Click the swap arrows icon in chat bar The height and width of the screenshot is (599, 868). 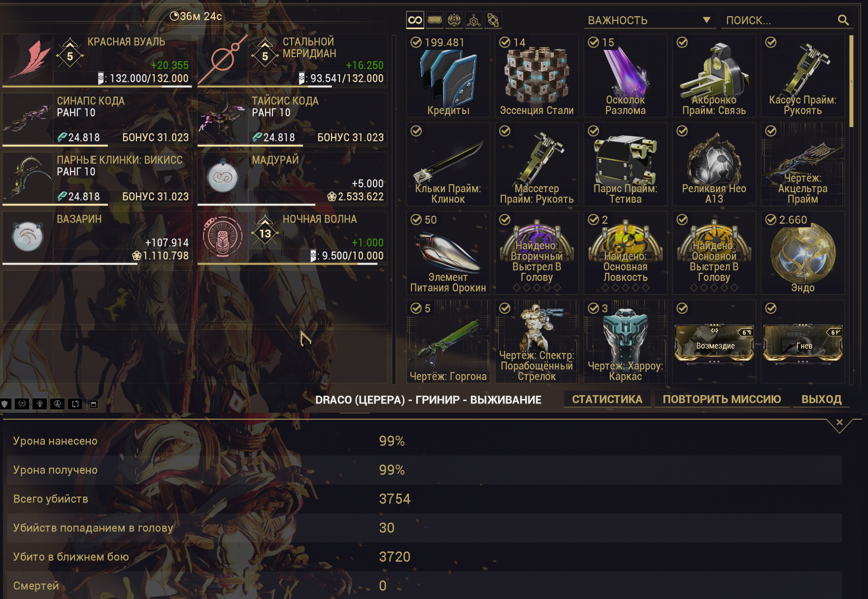pyautogui.click(x=75, y=404)
